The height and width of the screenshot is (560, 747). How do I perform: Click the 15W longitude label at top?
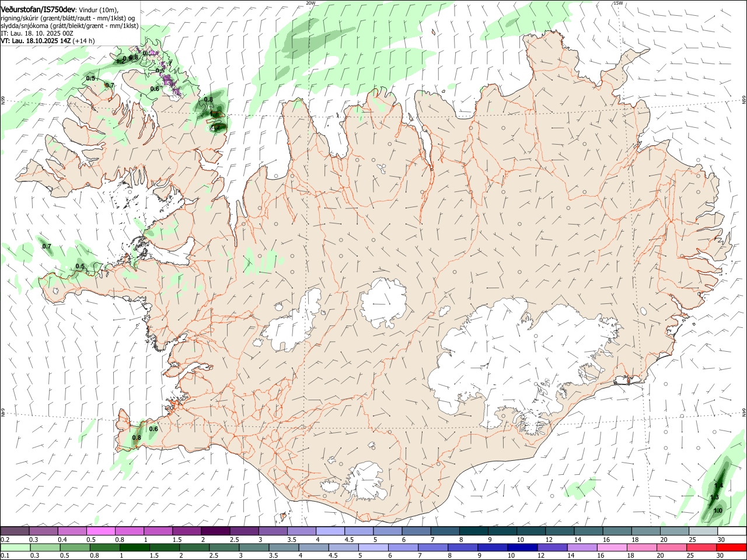618,3
